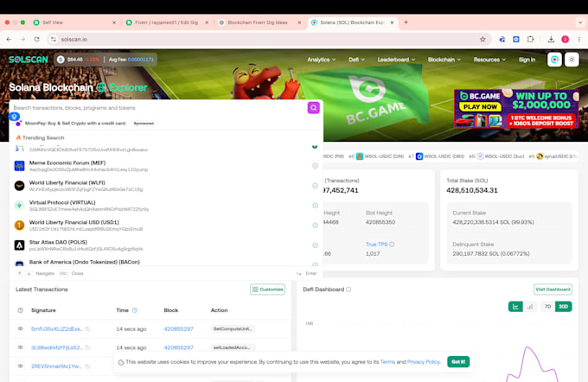Image resolution: width=588 pixels, height=382 pixels.
Task: Expand the Resources menu
Action: pyautogui.click(x=489, y=60)
